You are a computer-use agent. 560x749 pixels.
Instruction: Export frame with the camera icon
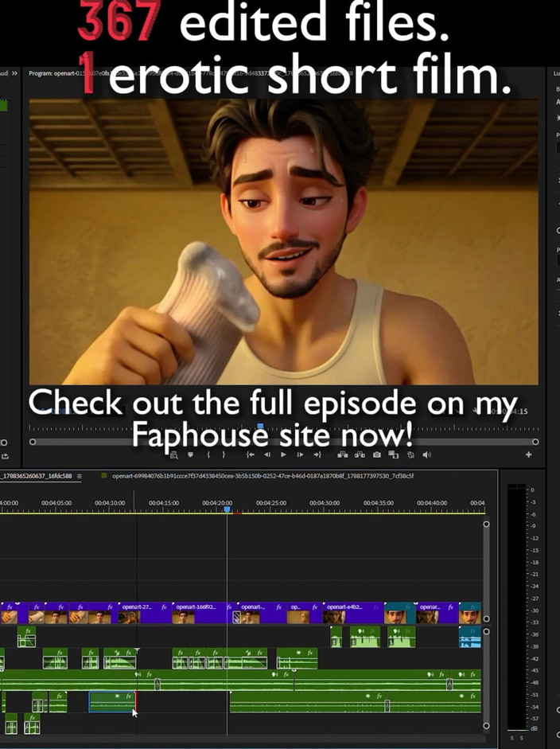tap(377, 454)
